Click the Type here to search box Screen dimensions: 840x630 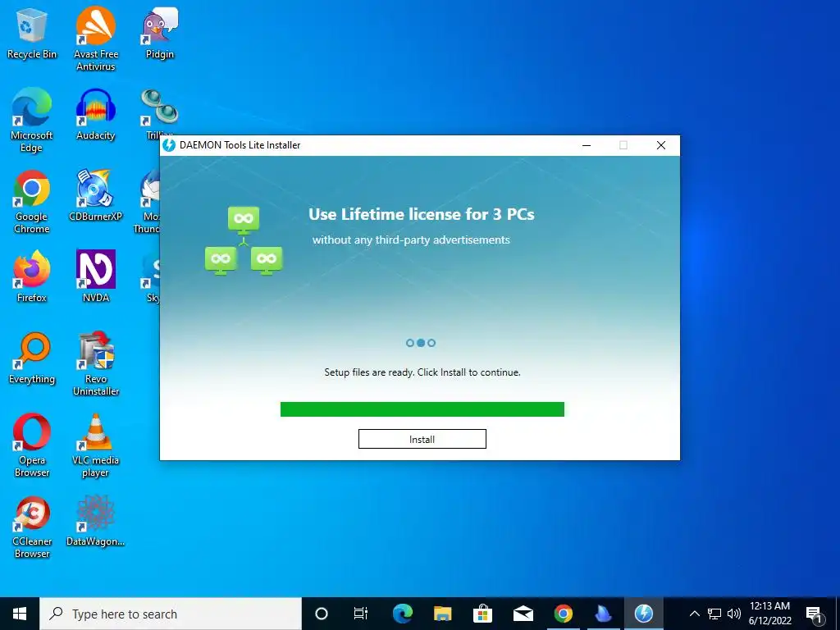pyautogui.click(x=171, y=614)
